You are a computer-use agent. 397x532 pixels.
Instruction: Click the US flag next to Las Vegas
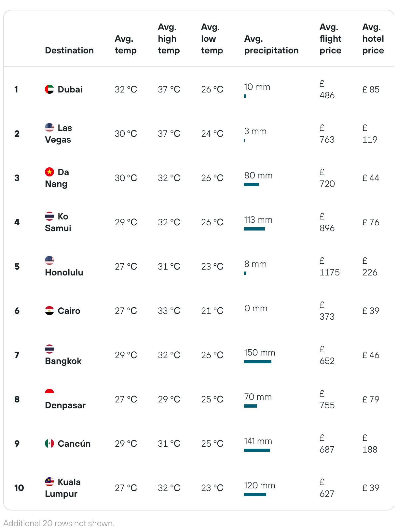[49, 128]
